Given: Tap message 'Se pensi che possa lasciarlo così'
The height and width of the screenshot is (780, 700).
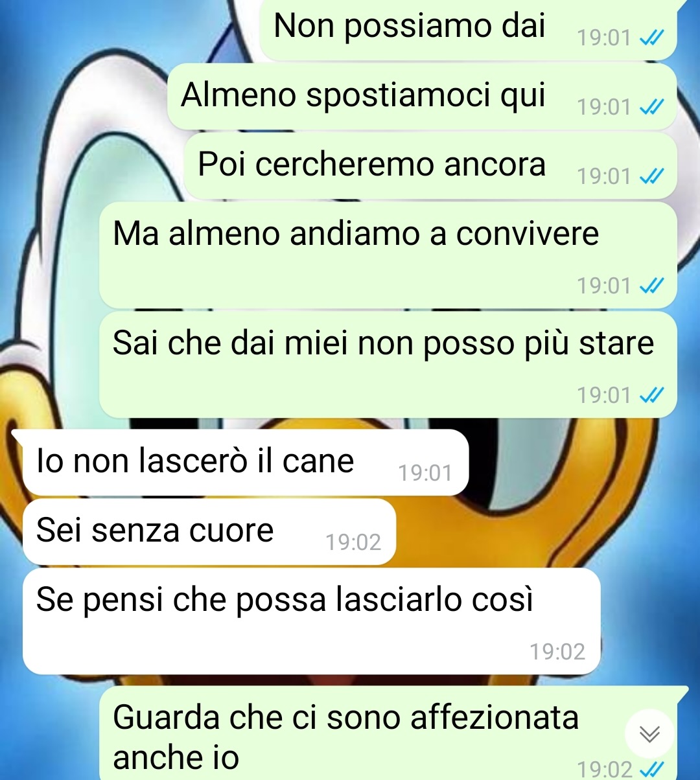Looking at the screenshot, I should point(311,621).
